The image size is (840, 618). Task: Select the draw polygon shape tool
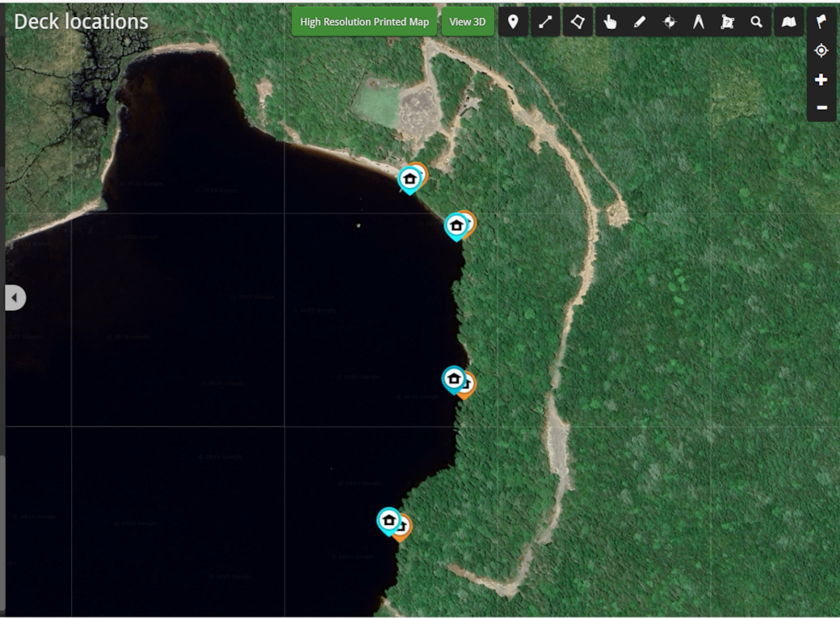tap(577, 22)
